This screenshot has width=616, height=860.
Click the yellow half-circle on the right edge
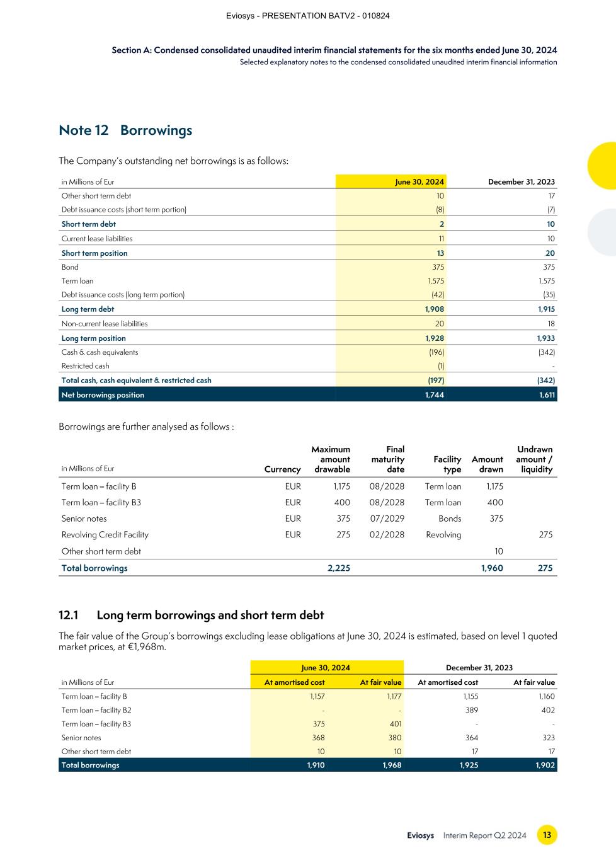[x=603, y=166]
